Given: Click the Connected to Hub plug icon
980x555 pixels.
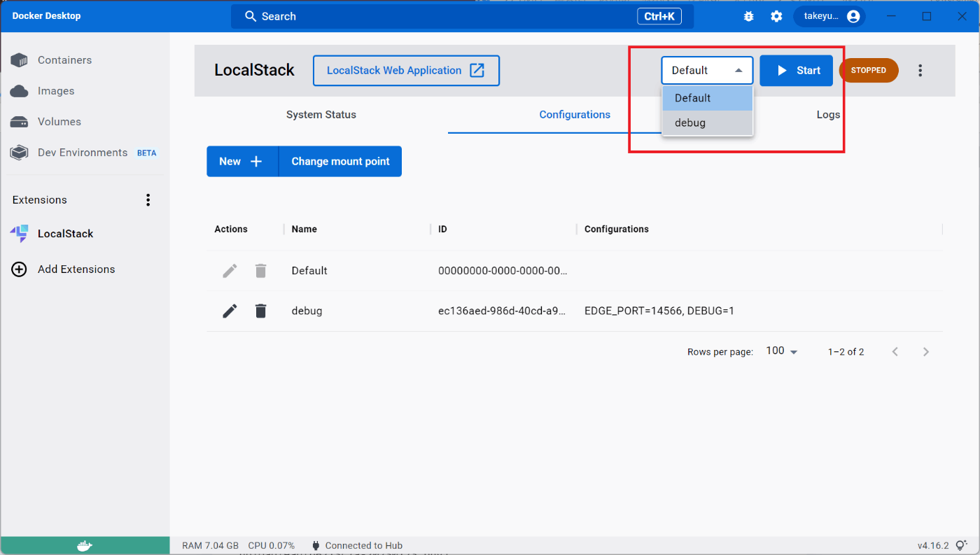Looking at the screenshot, I should [316, 545].
